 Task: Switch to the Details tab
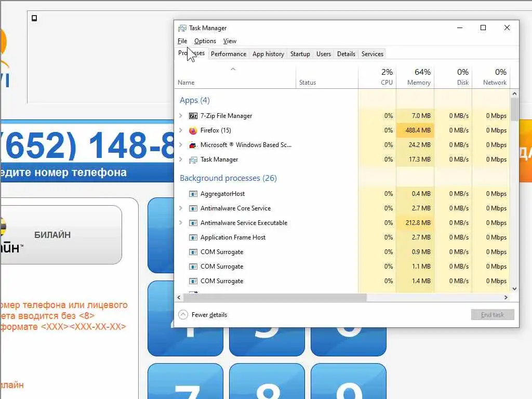pyautogui.click(x=346, y=54)
